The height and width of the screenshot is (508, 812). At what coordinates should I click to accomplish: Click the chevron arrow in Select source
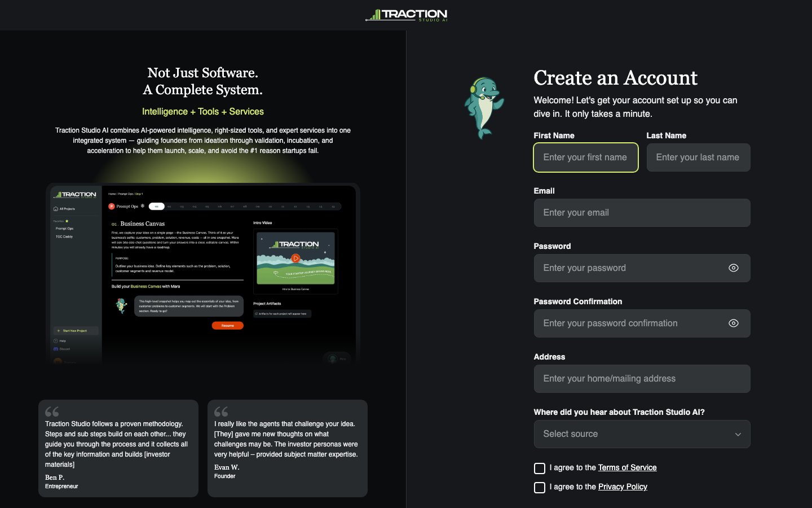point(738,435)
